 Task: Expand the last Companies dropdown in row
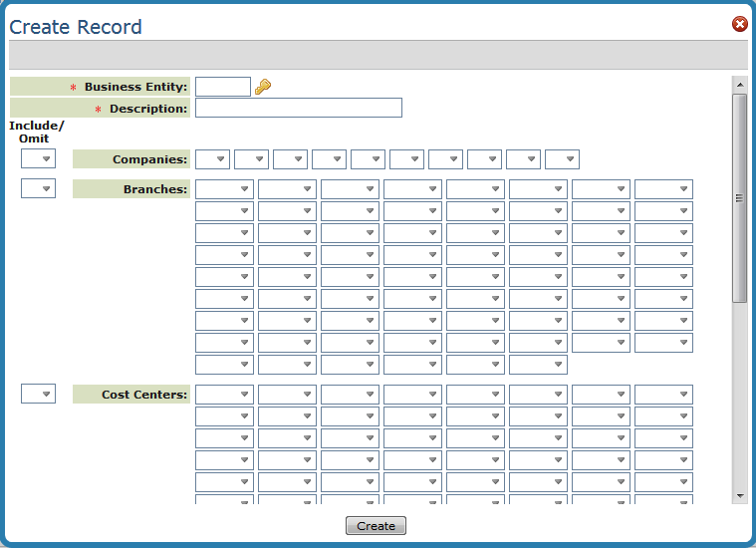562,159
